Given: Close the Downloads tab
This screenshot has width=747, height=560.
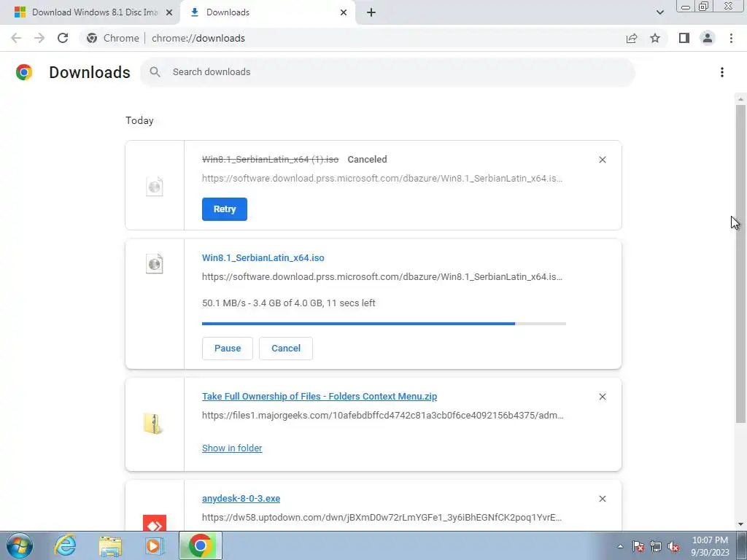Looking at the screenshot, I should point(344,12).
